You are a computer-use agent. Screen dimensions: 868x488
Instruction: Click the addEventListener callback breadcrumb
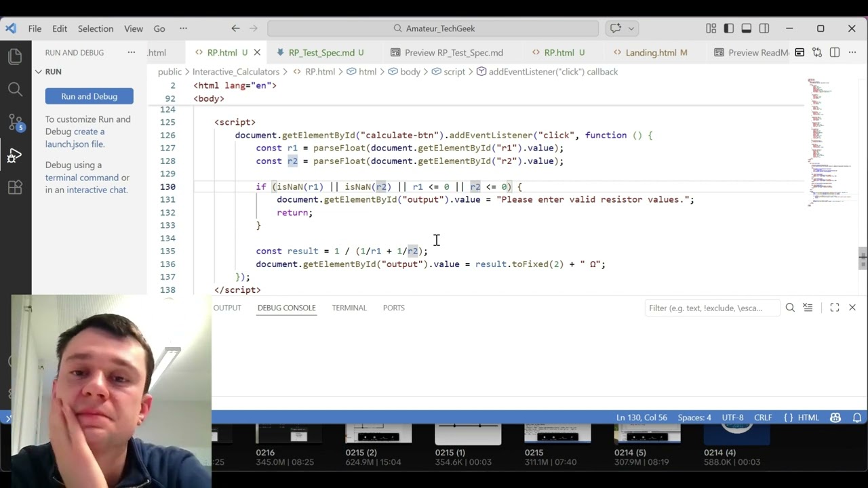click(x=553, y=71)
